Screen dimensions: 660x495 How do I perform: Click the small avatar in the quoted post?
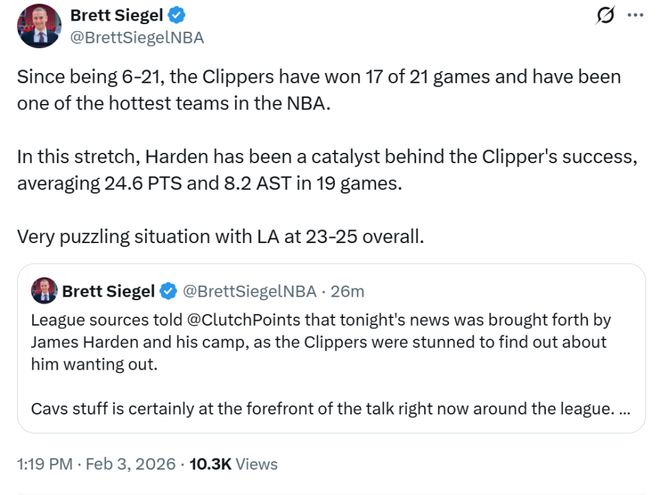[x=44, y=291]
